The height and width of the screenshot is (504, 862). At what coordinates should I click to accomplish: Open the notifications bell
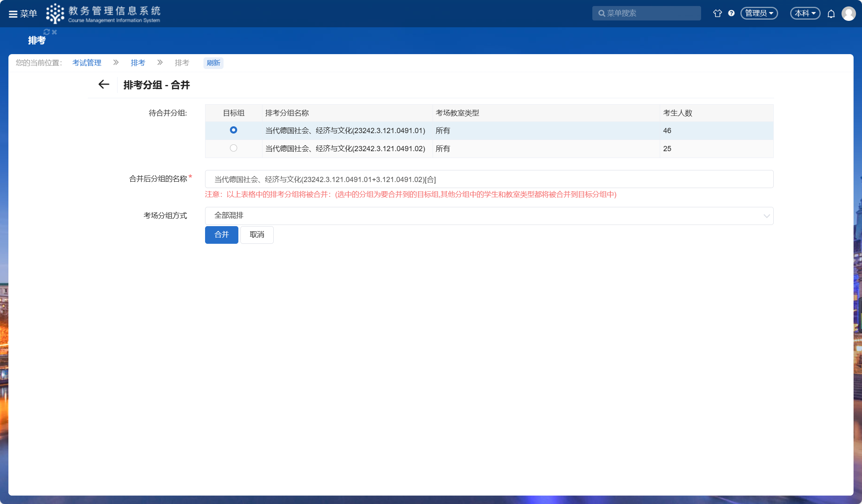point(831,14)
